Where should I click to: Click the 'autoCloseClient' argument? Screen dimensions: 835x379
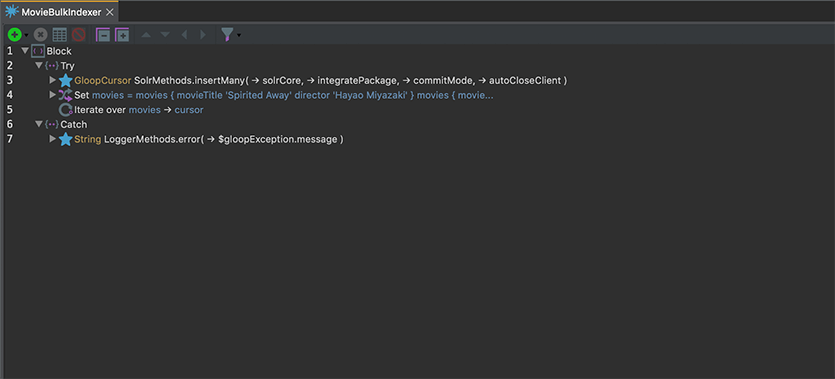525,80
